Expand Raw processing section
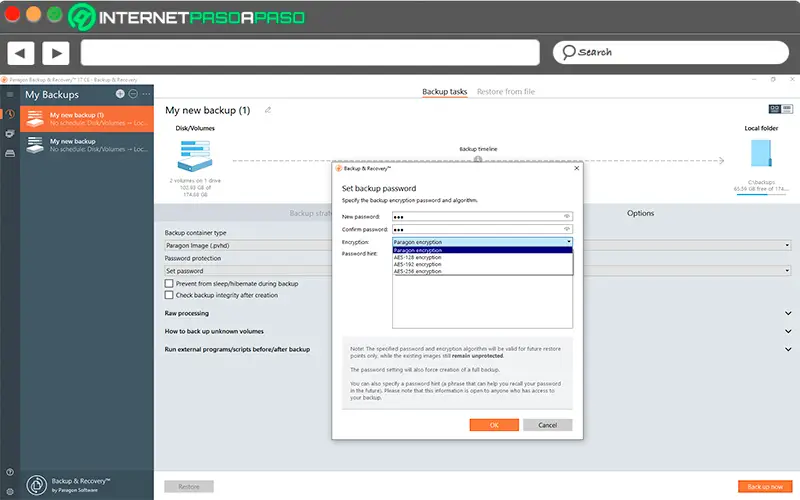The image size is (800, 500). pos(788,313)
